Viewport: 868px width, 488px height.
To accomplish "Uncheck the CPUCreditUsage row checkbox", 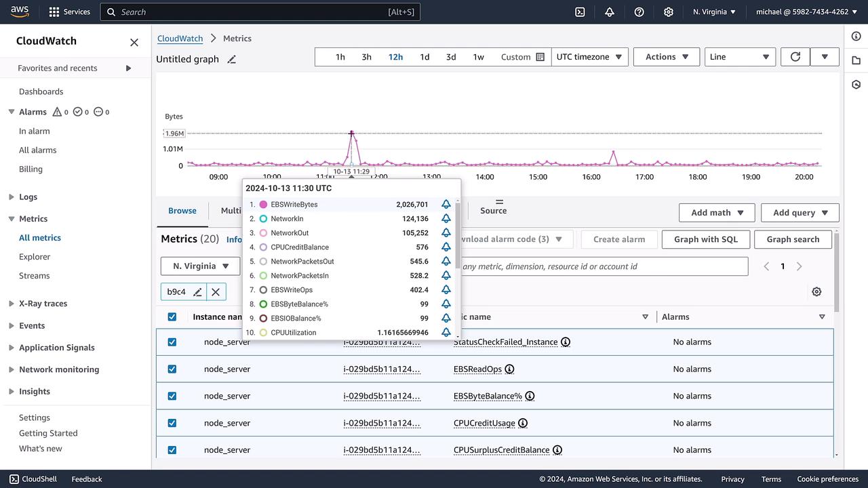I will tap(172, 423).
